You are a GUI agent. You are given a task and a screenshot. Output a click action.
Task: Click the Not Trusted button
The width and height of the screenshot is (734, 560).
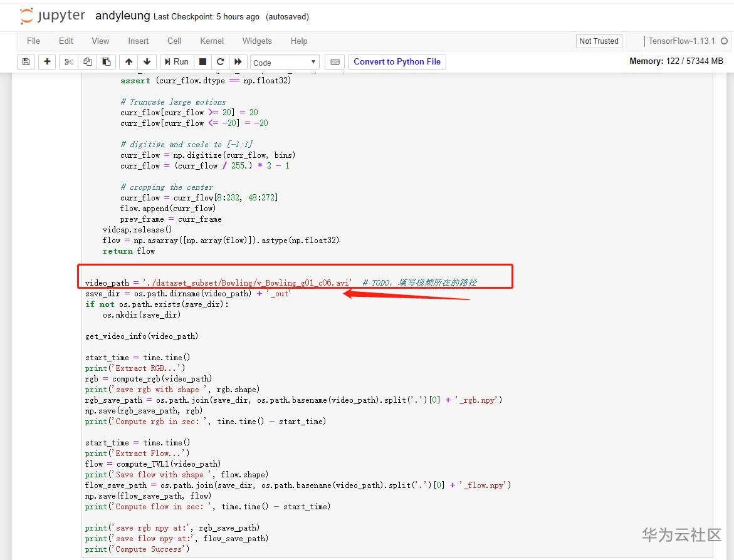coord(599,41)
